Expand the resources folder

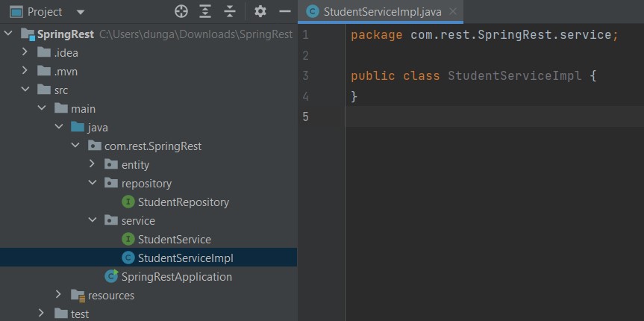[58, 295]
